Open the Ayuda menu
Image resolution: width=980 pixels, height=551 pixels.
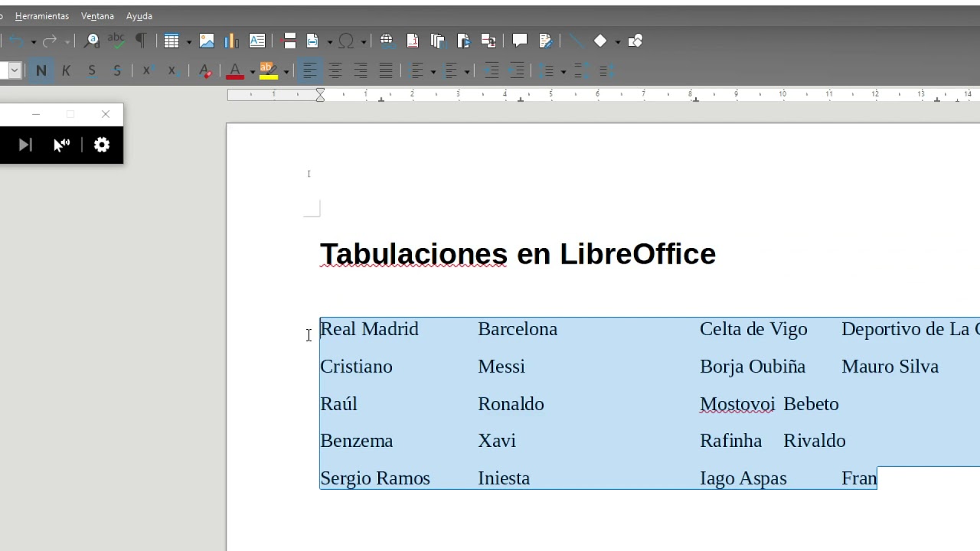click(139, 16)
